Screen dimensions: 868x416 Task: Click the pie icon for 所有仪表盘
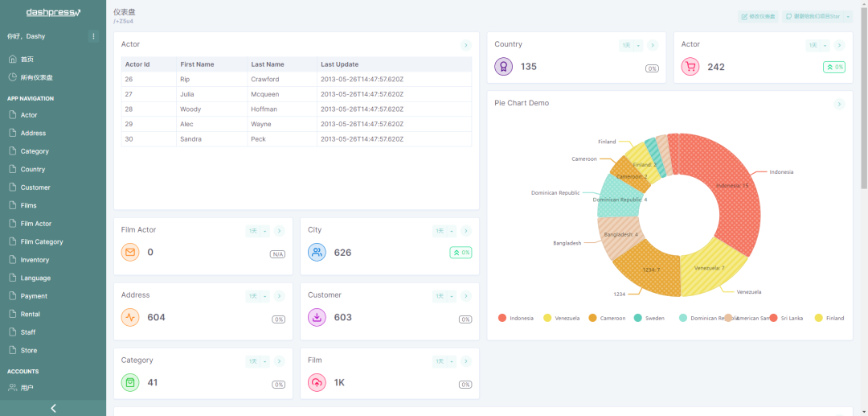12,77
